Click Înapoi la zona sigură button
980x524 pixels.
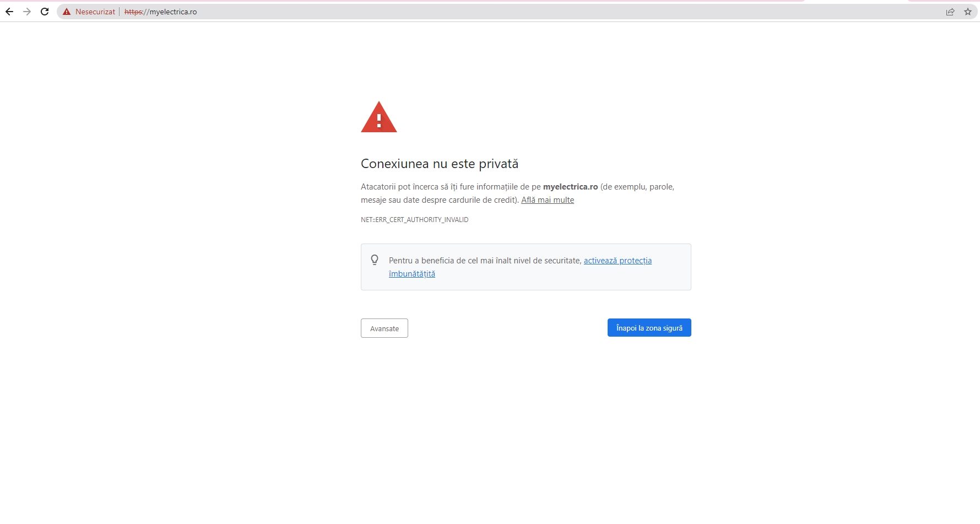coord(649,328)
